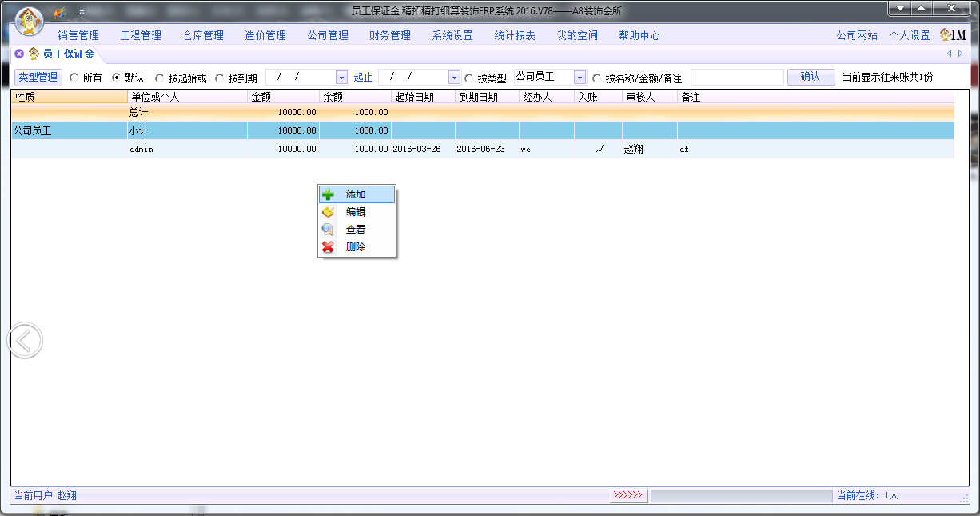Open the 公司员工 type dropdown
The width and height of the screenshot is (980, 516).
pos(580,78)
